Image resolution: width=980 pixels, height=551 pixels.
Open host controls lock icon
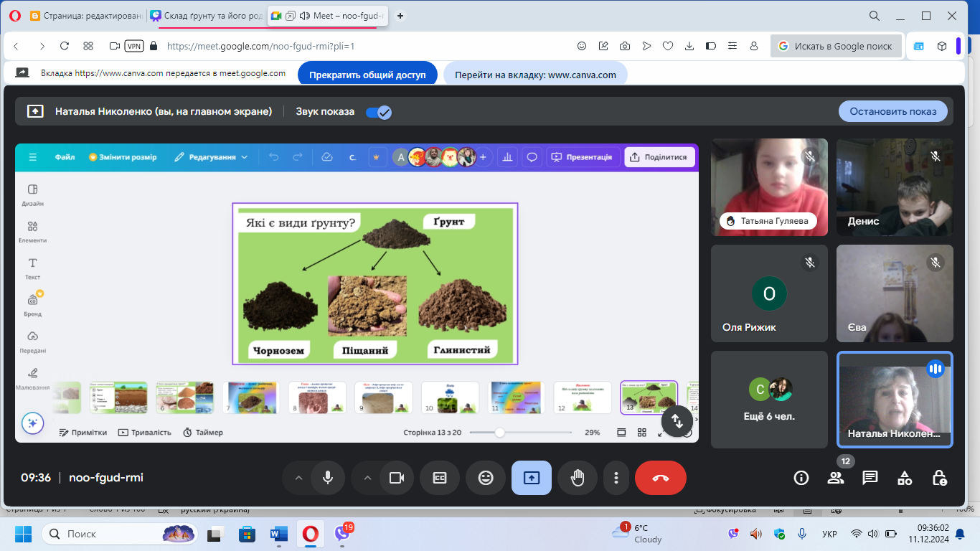[x=939, y=478]
